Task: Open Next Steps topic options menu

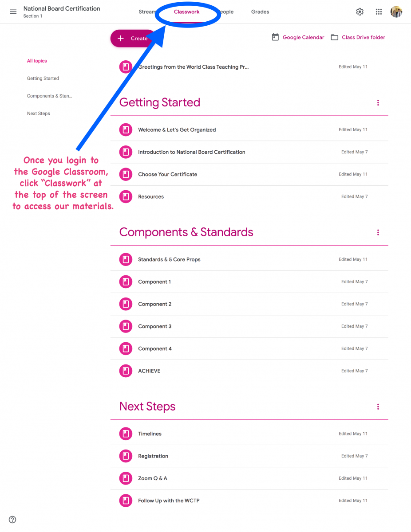Action: click(x=378, y=407)
